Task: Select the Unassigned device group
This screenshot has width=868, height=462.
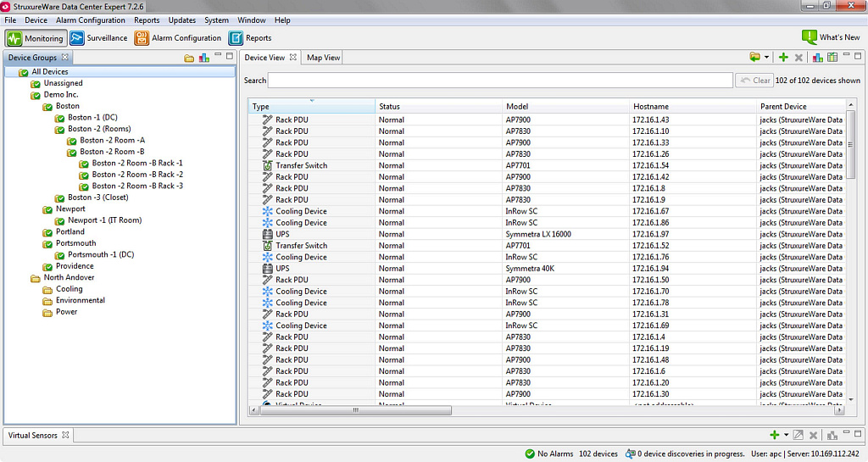Action: click(63, 83)
